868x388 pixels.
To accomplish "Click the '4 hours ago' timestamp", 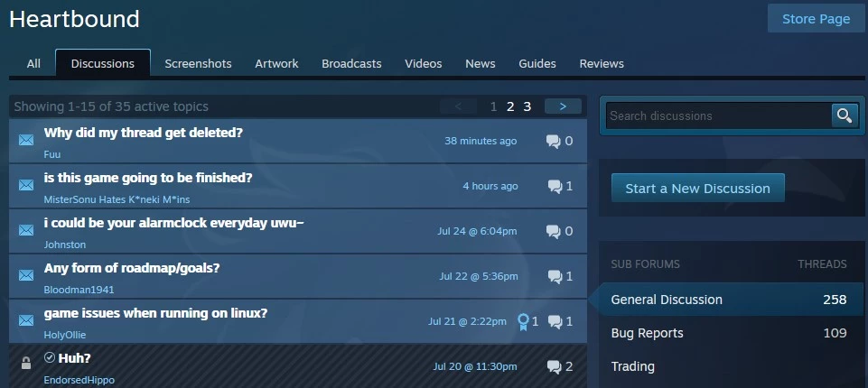I will pos(490,186).
